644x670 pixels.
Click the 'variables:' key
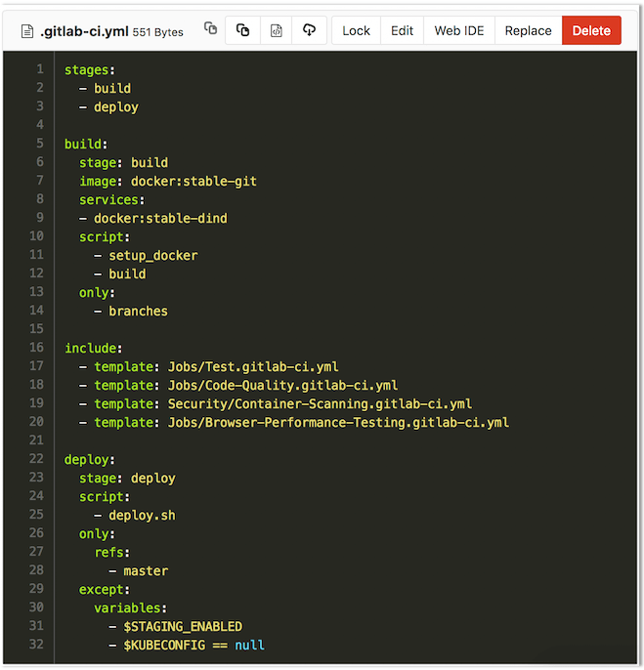point(130,608)
